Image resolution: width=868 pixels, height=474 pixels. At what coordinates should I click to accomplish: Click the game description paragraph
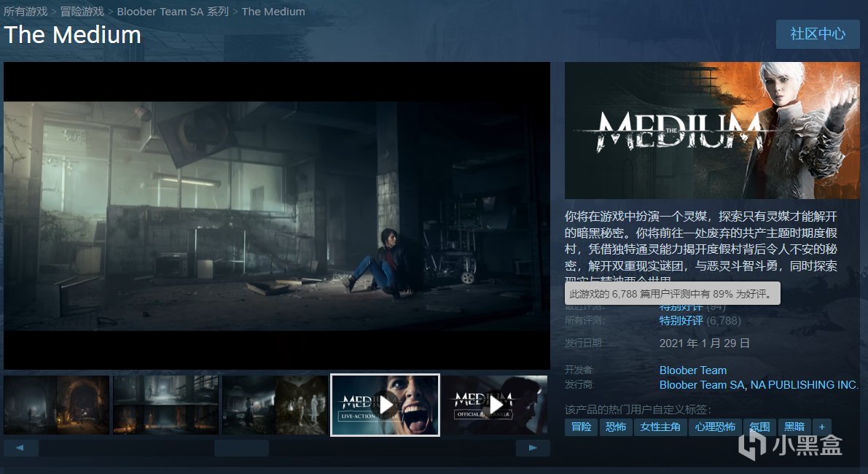pos(701,245)
